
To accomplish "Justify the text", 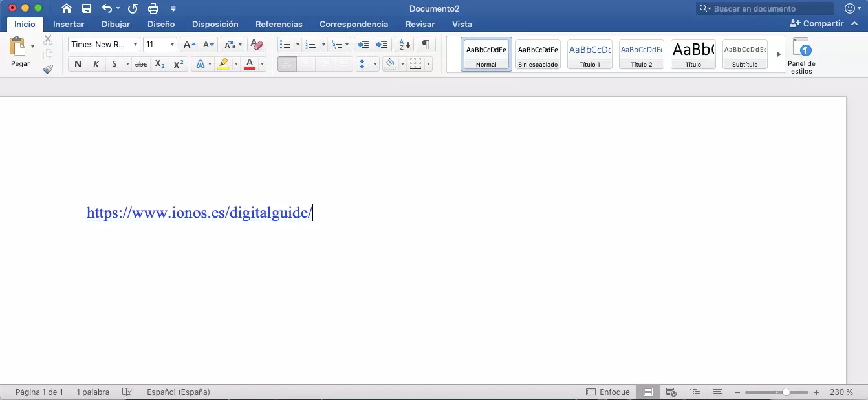I will point(343,64).
